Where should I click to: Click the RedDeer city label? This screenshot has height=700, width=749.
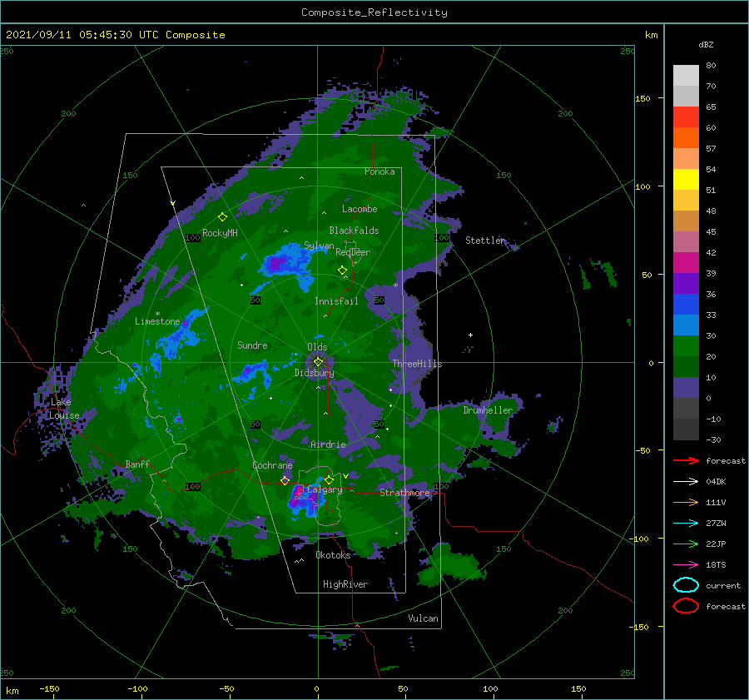[x=353, y=252]
